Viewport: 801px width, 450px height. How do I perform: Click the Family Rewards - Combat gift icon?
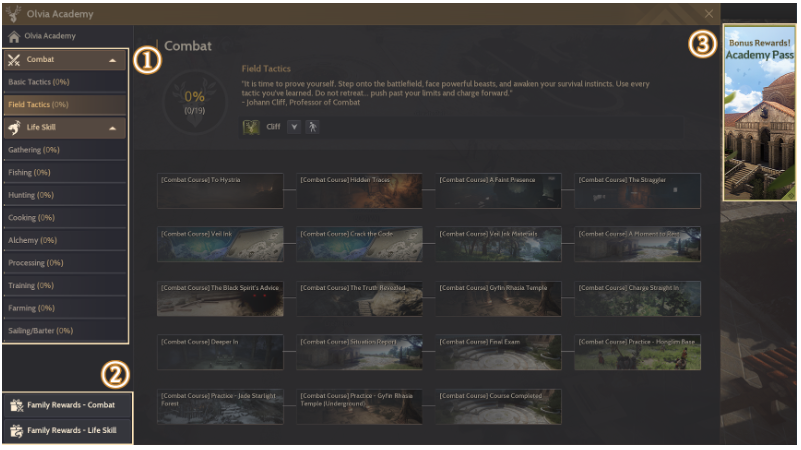pyautogui.click(x=16, y=406)
